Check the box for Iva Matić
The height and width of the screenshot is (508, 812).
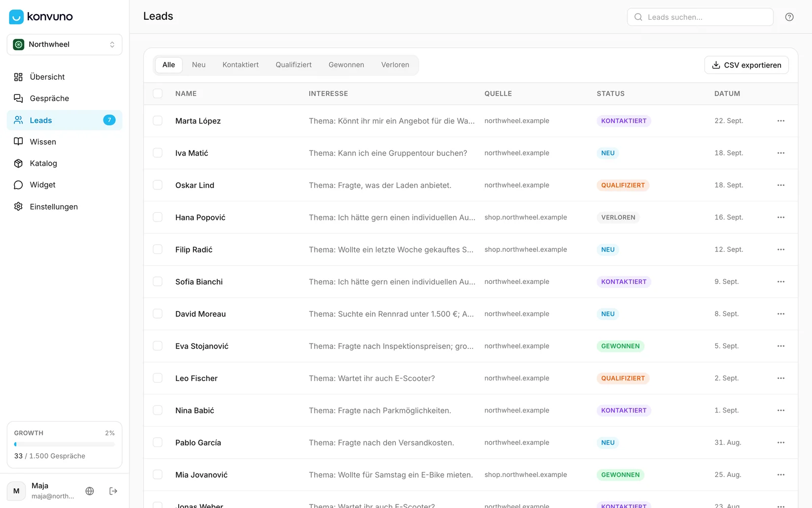tap(158, 153)
